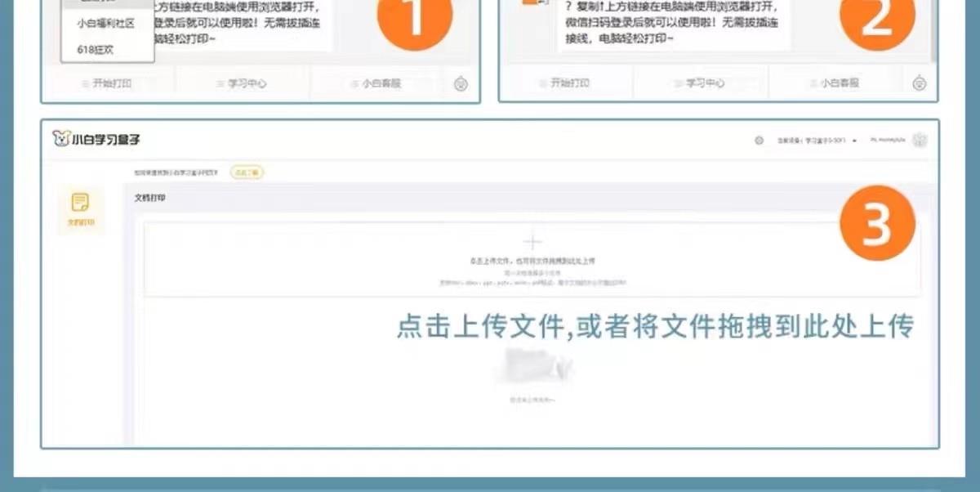Select the 文档打印 sidebar icon
980x492 pixels.
point(80,209)
